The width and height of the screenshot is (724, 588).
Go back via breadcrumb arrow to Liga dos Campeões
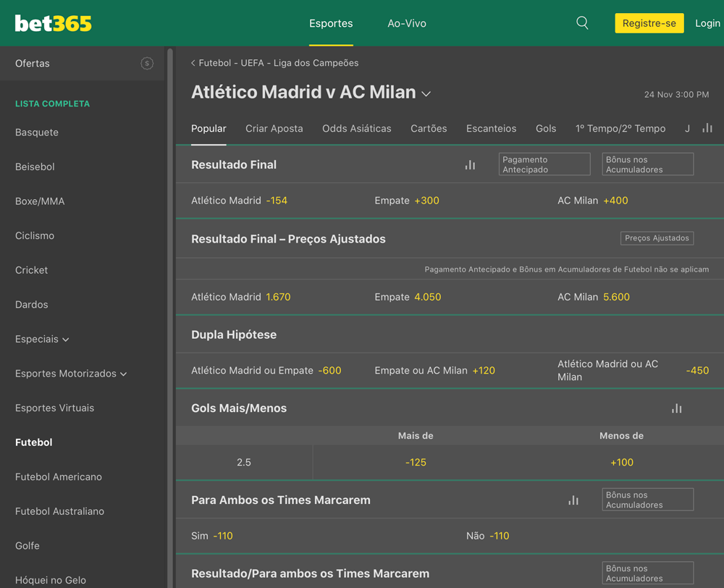(193, 63)
